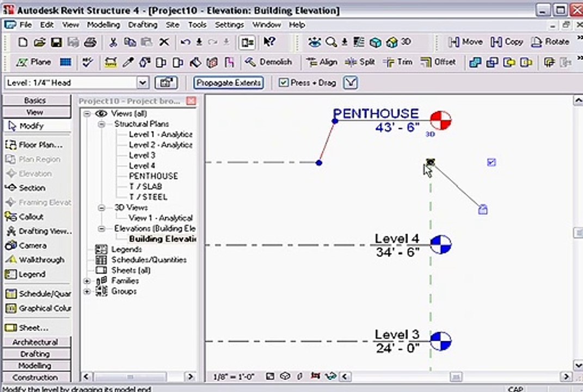583x392 pixels.
Task: Click the Zoom magnifier icon
Action: [x=330, y=42]
